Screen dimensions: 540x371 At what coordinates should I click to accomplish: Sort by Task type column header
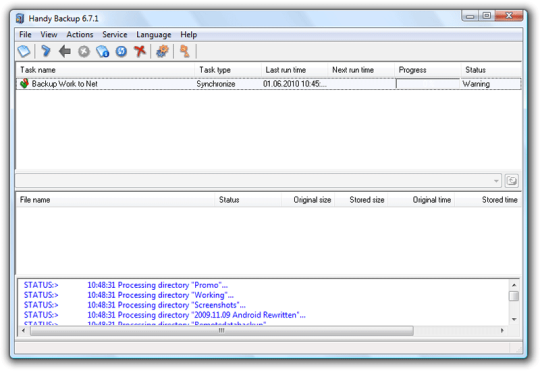pos(228,70)
